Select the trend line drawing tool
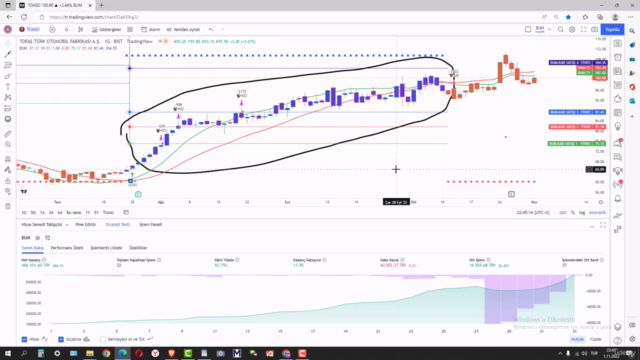The height and width of the screenshot is (360, 640). (x=8, y=54)
